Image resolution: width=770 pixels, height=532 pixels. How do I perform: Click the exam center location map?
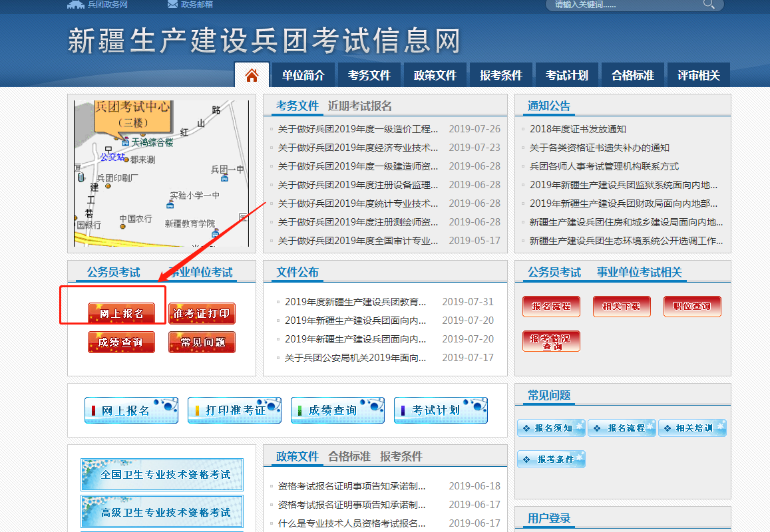(162, 174)
